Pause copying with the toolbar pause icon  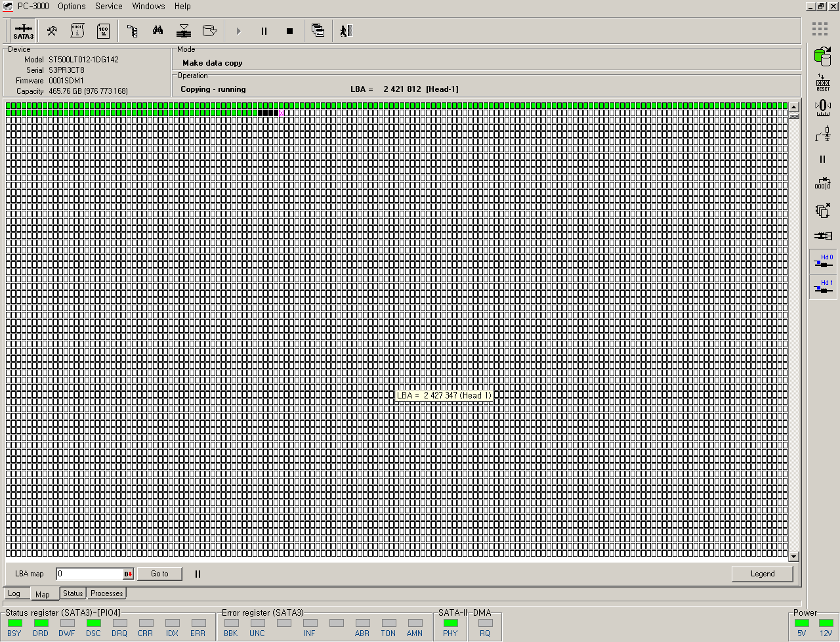264,31
